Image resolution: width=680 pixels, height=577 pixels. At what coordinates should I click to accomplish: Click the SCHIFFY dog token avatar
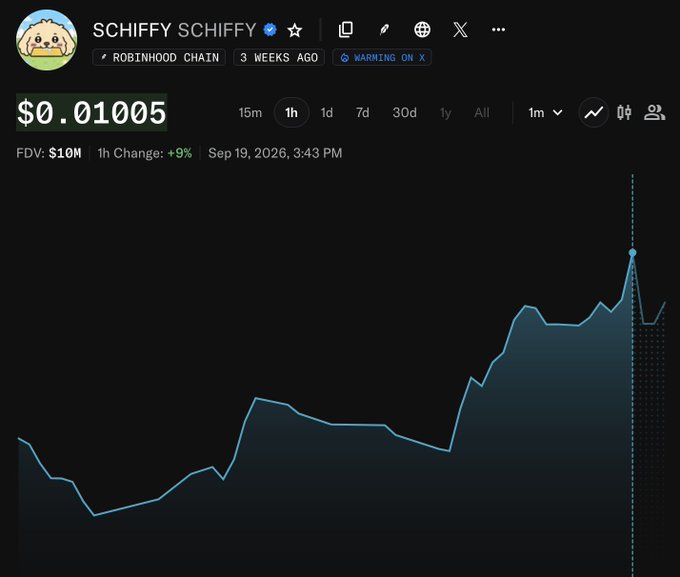tap(46, 40)
